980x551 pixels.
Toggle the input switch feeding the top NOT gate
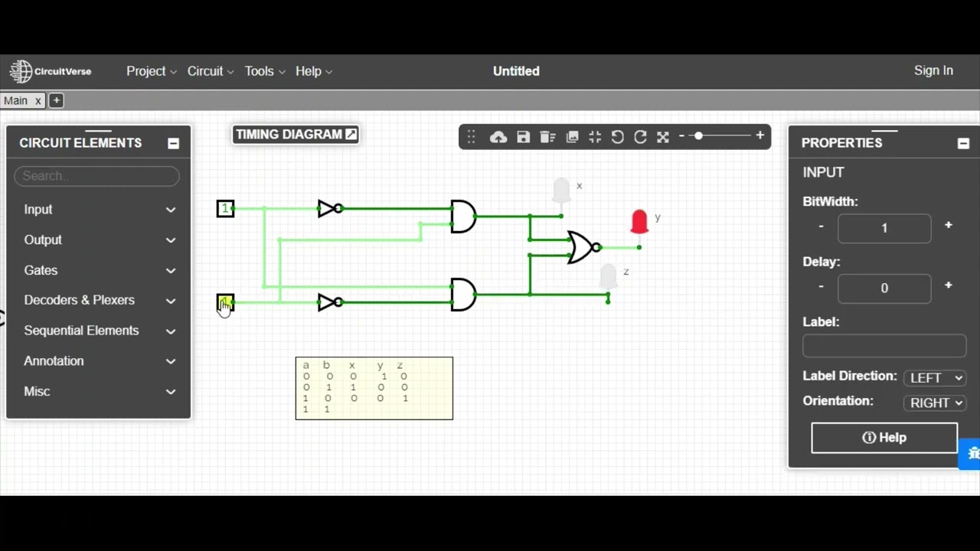[x=225, y=209]
